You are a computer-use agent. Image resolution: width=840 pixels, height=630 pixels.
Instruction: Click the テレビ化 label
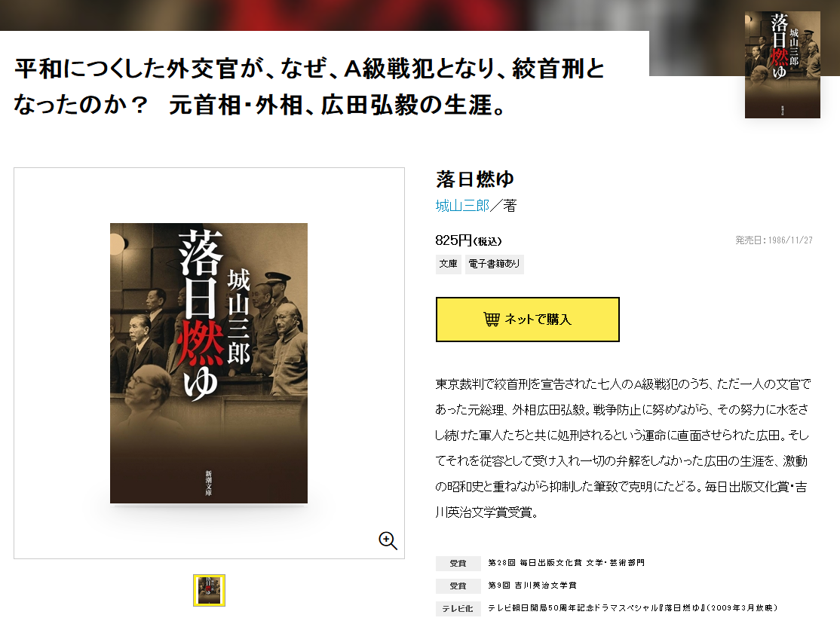click(458, 609)
